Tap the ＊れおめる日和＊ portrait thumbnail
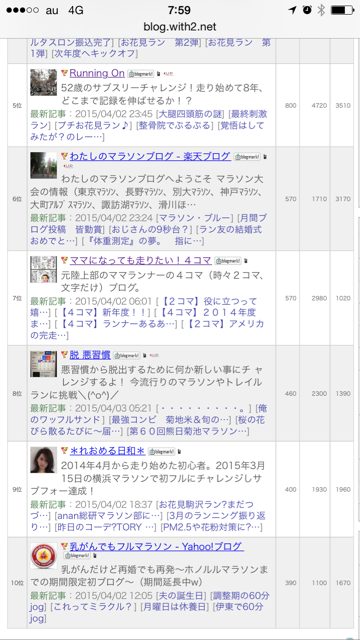 [44, 460]
